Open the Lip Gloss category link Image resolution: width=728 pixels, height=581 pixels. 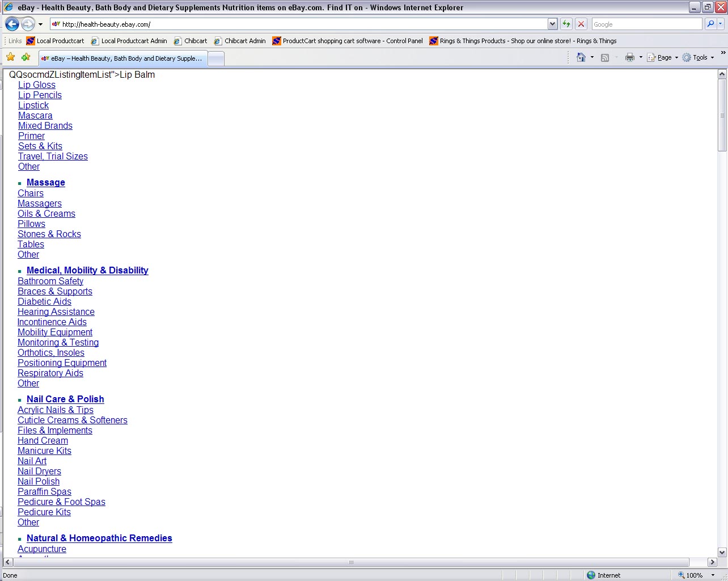click(37, 85)
